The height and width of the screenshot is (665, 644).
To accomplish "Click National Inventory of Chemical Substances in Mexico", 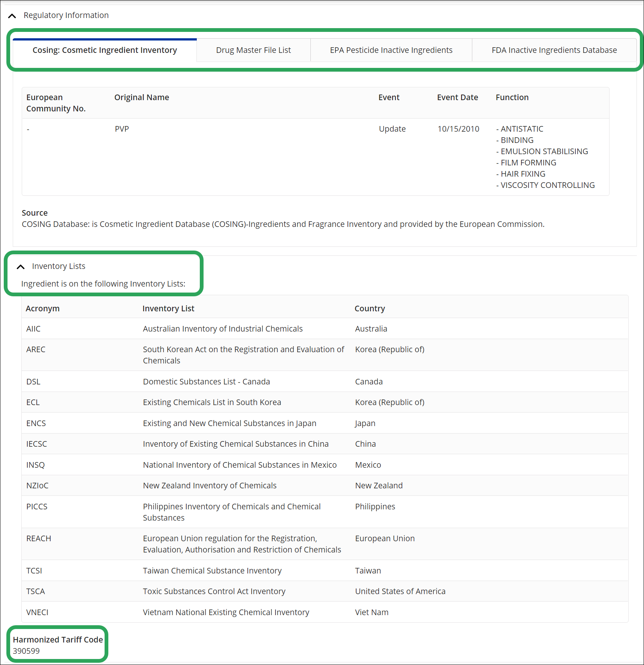I will (x=240, y=465).
